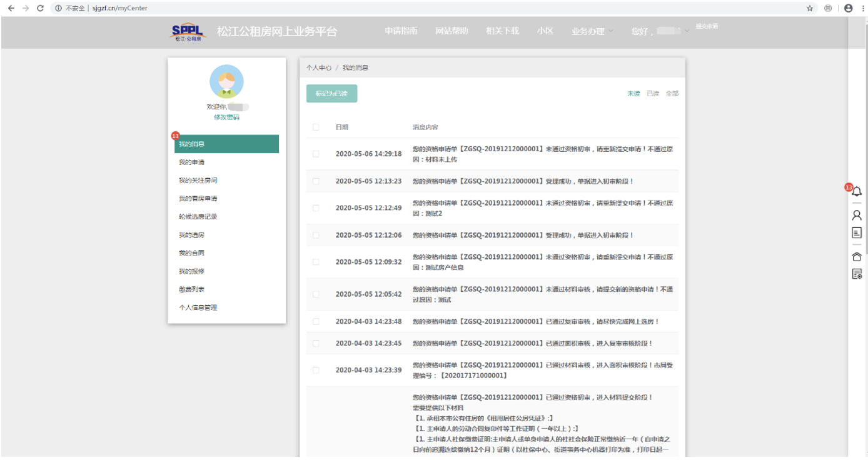Click the document list icon in right sidebar
This screenshot has height=460, width=868.
857,232
